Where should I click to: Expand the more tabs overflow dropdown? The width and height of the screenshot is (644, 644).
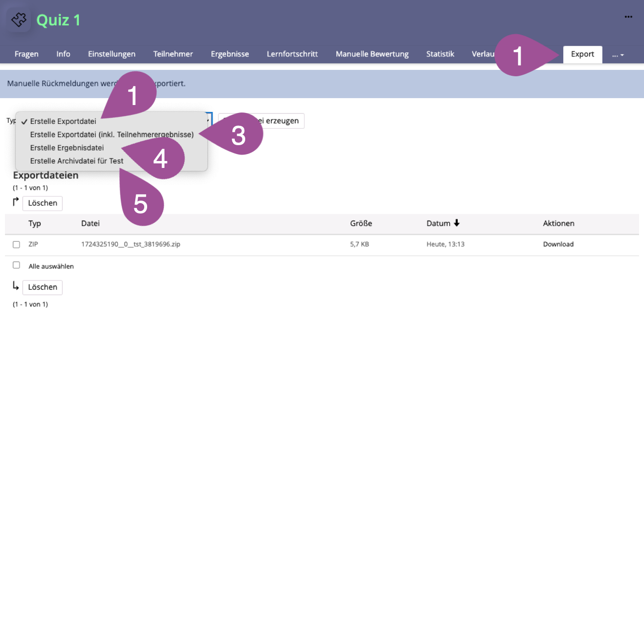618,55
